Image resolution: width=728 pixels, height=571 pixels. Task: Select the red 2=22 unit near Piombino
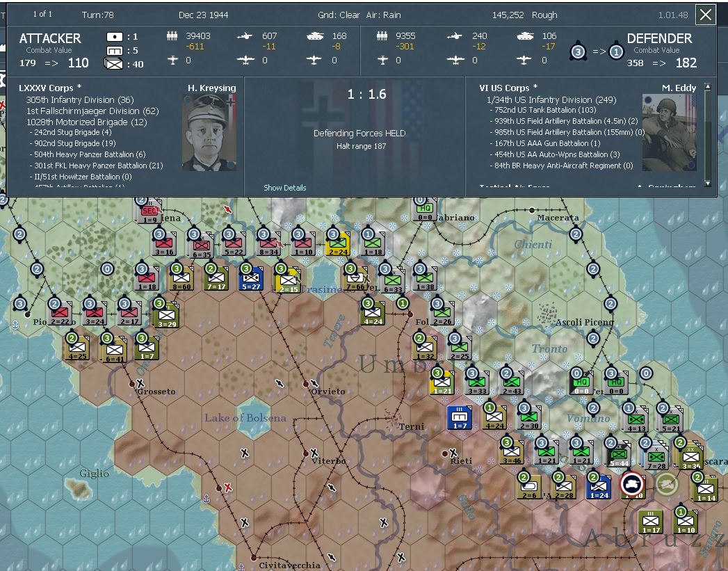pyautogui.click(x=59, y=314)
